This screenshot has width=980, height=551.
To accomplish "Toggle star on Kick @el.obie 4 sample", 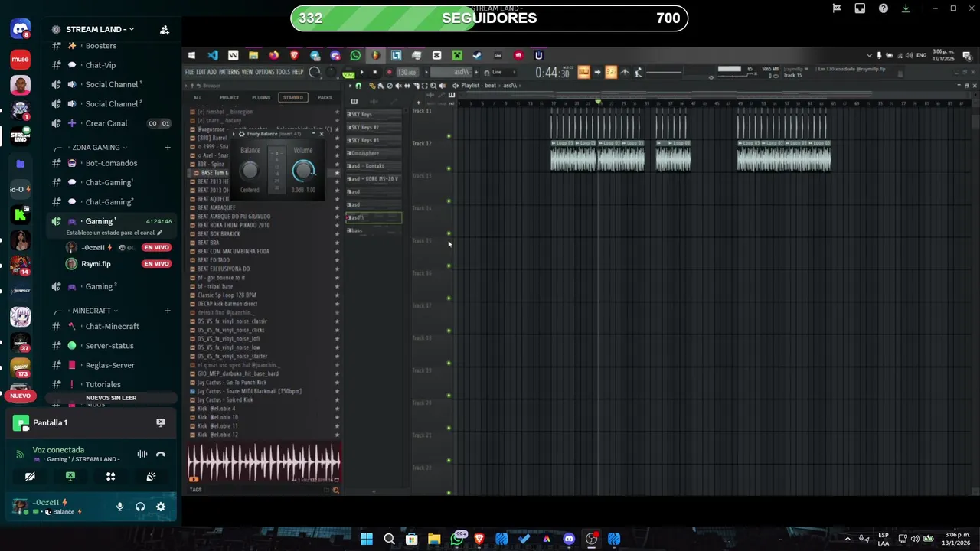I will coord(337,409).
